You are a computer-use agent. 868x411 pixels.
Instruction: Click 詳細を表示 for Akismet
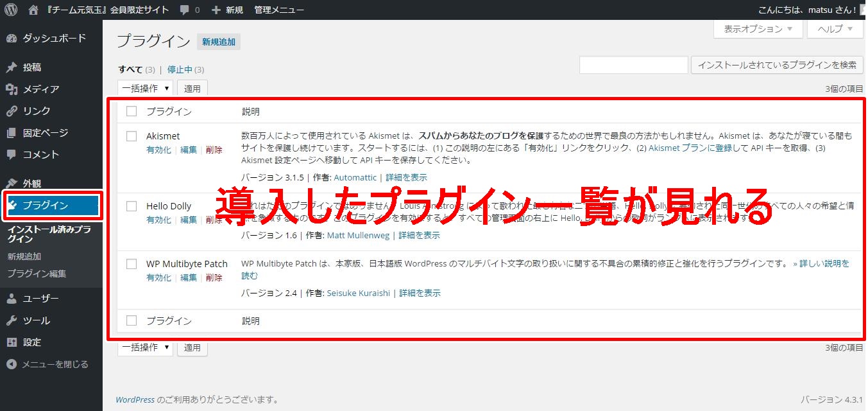click(x=406, y=177)
